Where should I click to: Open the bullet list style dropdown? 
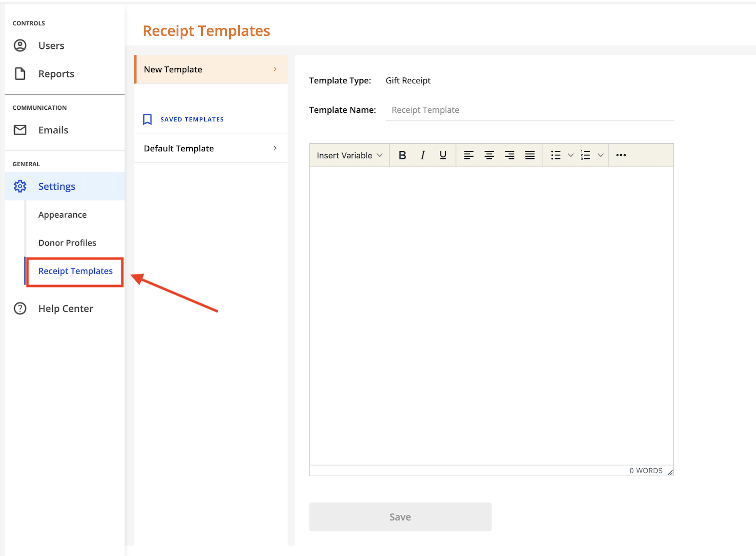click(x=570, y=155)
